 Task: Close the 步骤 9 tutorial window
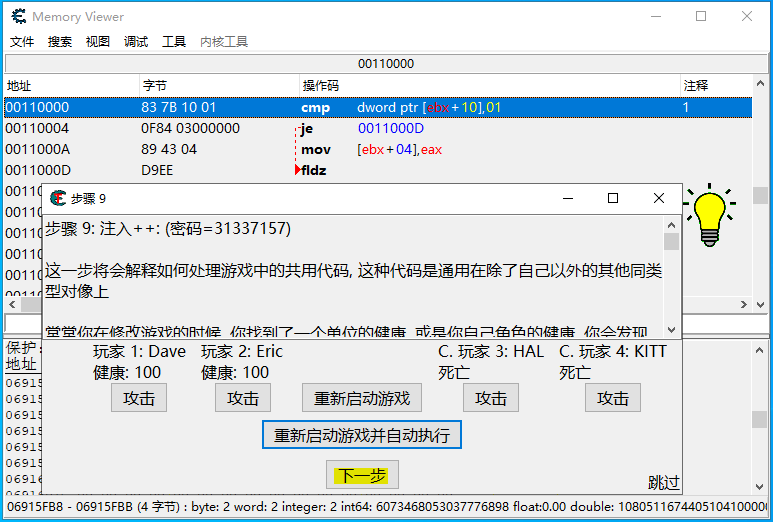pyautogui.click(x=659, y=198)
